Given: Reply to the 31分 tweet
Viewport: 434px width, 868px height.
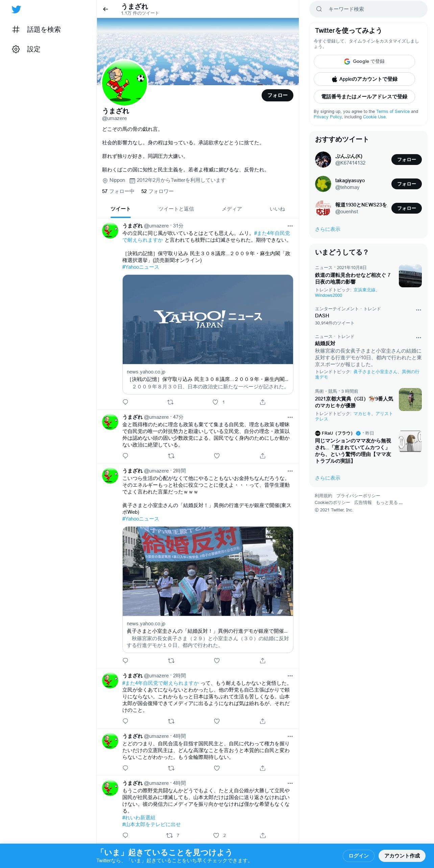Looking at the screenshot, I should tap(125, 402).
